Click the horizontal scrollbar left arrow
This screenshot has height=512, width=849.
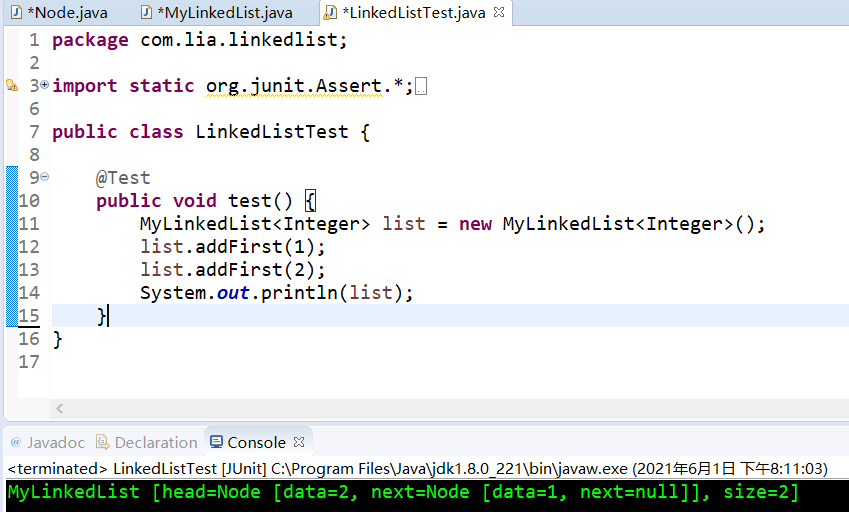60,409
